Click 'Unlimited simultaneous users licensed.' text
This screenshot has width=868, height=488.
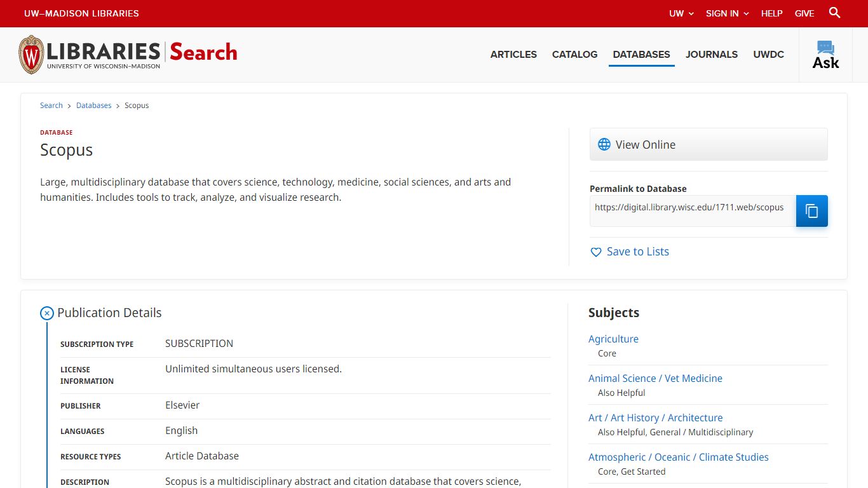point(254,369)
